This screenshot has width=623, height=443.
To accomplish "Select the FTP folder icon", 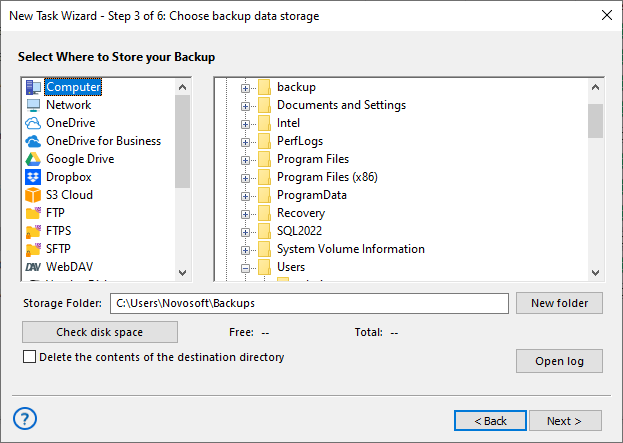I will (x=33, y=213).
